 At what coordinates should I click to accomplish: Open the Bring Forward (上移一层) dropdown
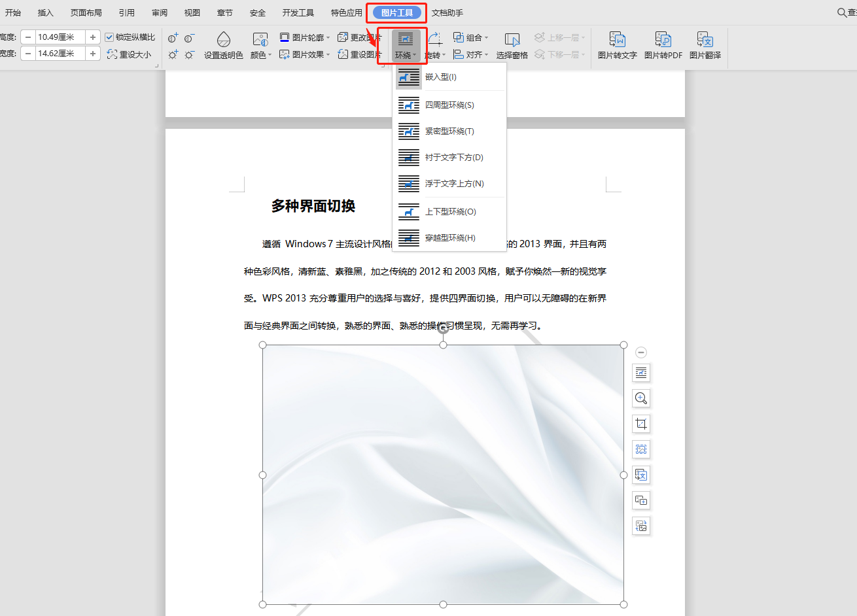[560, 38]
